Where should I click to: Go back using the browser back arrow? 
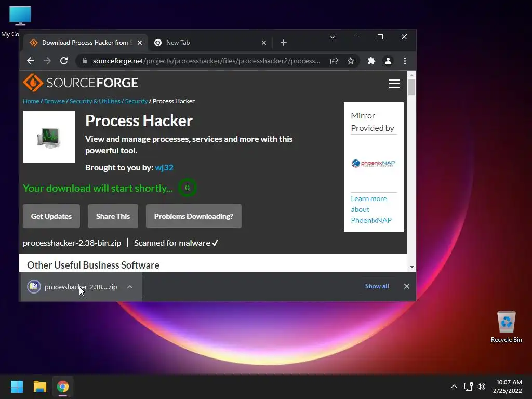pyautogui.click(x=31, y=61)
